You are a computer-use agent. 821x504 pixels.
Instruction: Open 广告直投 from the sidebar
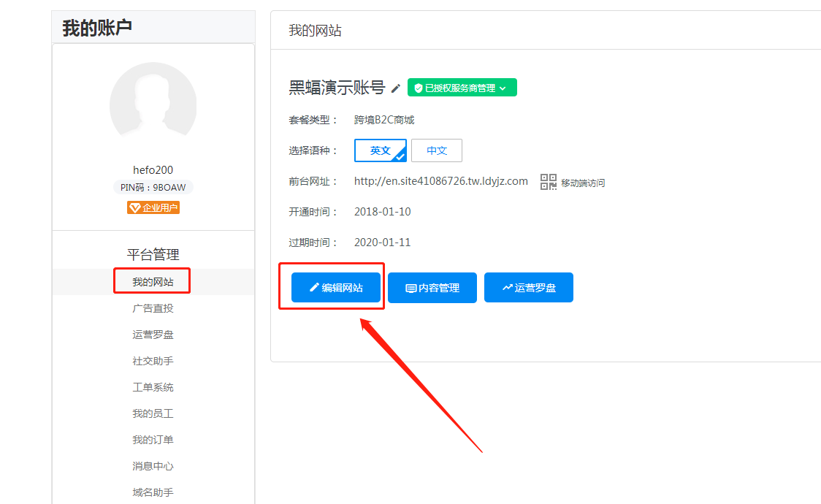tap(152, 308)
